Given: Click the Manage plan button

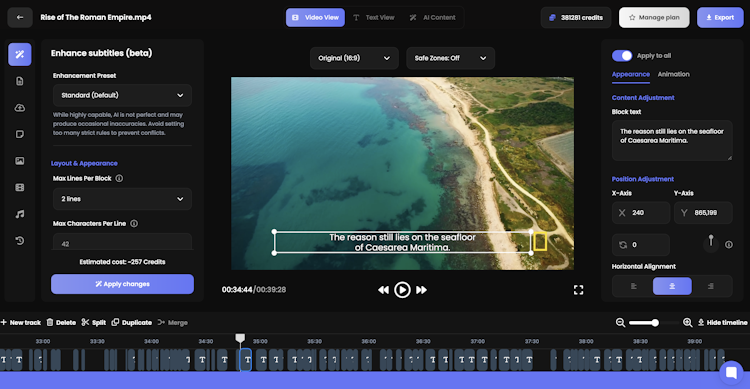Looking at the screenshot, I should (x=654, y=18).
